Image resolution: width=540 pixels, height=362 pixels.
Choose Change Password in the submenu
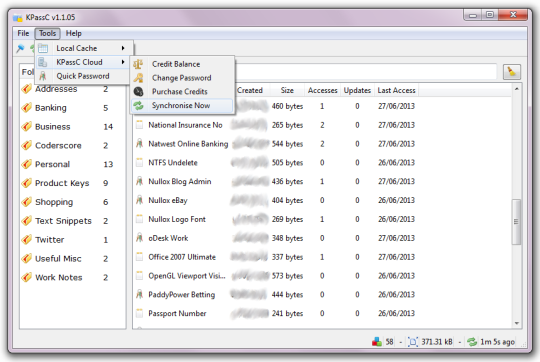coord(182,78)
